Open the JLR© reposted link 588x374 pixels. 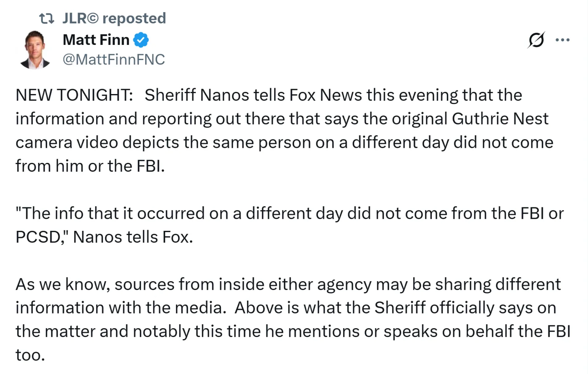(x=114, y=18)
